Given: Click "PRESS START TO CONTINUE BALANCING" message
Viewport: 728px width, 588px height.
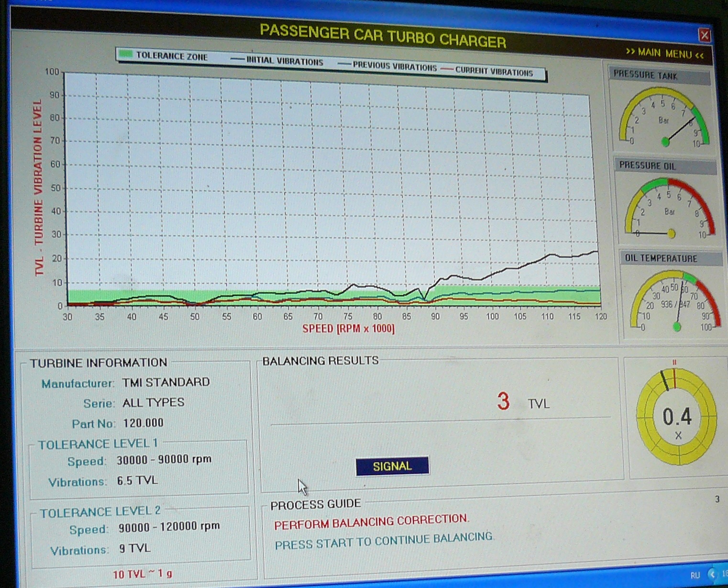Looking at the screenshot, I should click(384, 541).
